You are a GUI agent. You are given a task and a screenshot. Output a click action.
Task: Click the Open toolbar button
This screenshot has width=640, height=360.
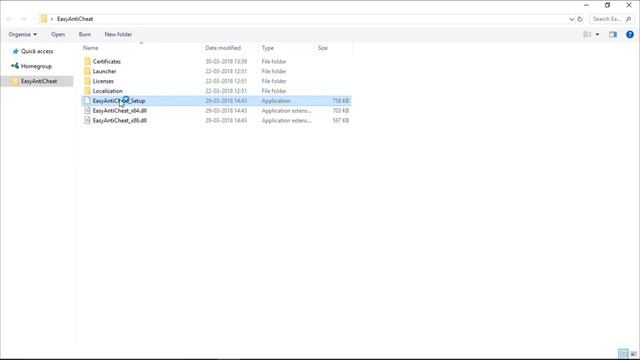click(x=58, y=34)
